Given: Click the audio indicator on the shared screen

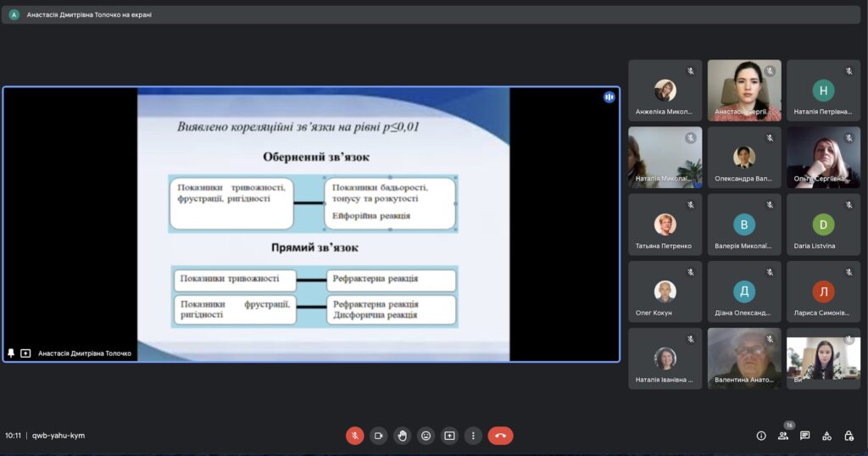Looking at the screenshot, I should coord(609,97).
